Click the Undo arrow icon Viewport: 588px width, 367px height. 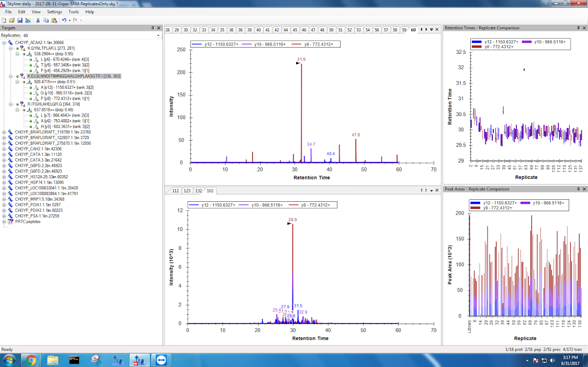click(x=64, y=20)
